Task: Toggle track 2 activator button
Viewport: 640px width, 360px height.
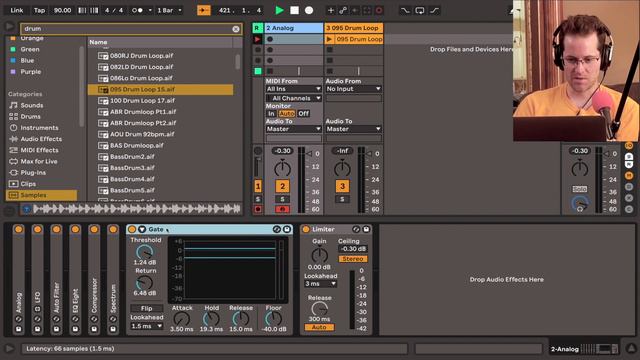Action: click(282, 186)
